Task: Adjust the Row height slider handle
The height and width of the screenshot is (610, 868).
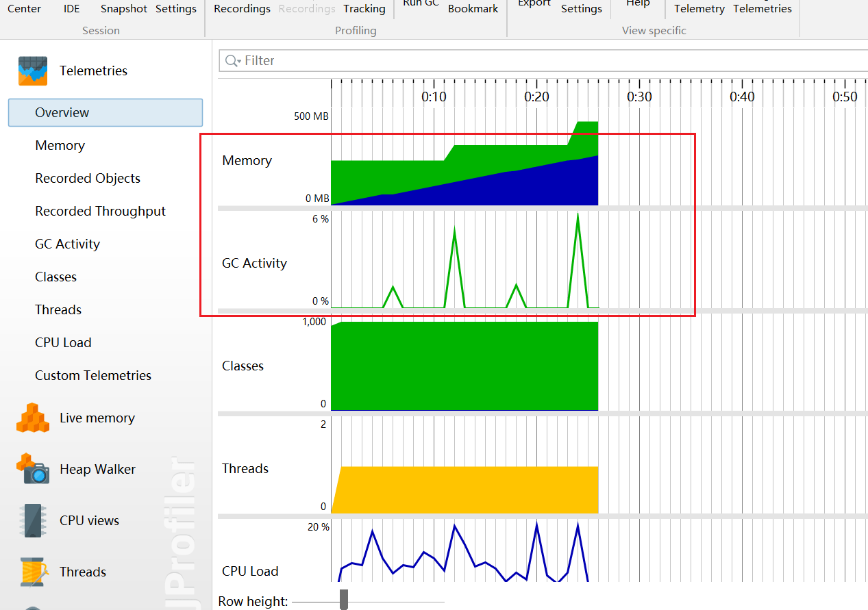Action: 344,599
